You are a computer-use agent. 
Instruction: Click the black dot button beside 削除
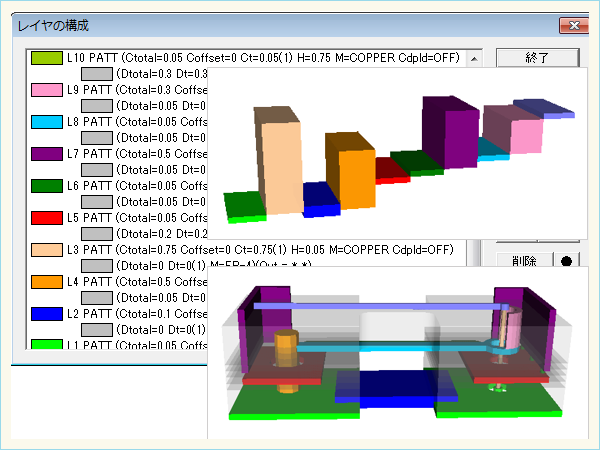pos(567,261)
